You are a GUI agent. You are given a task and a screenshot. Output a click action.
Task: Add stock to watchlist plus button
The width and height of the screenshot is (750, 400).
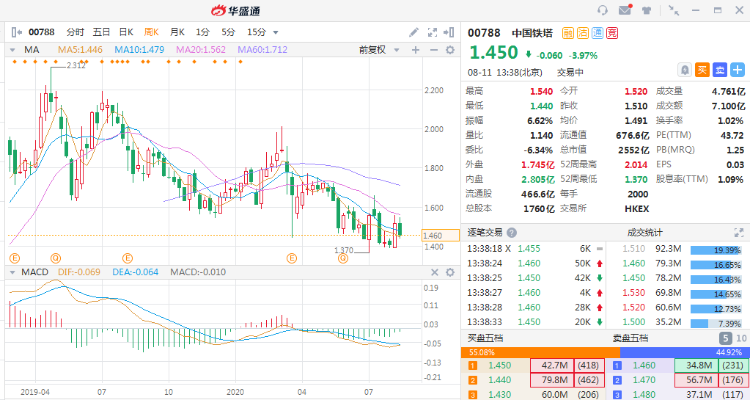(738, 70)
